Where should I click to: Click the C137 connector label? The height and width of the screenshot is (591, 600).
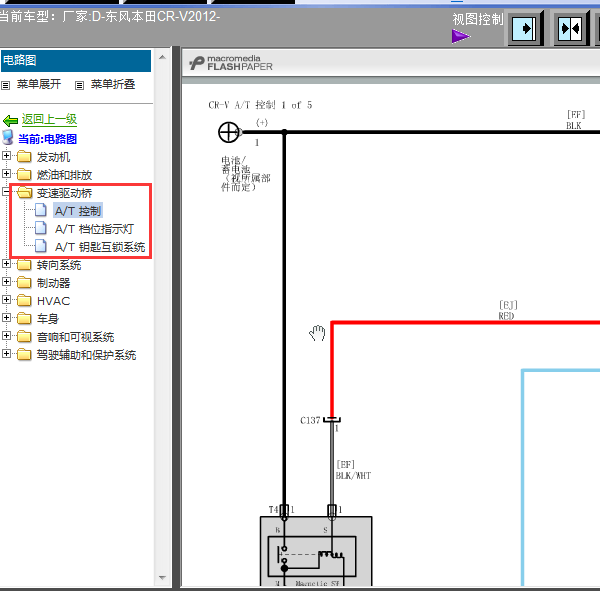310,420
